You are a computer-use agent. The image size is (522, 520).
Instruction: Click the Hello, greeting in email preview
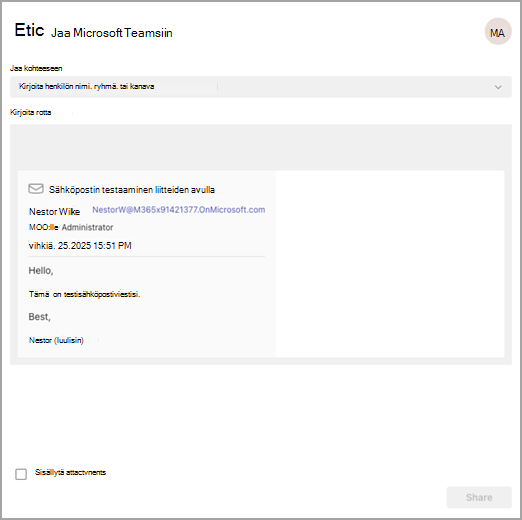[x=41, y=270]
